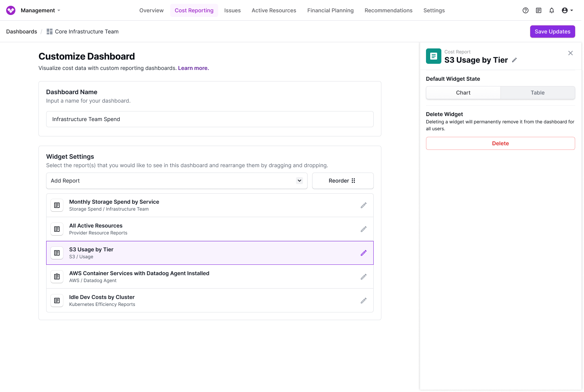Click the changelog document icon in header
This screenshot has width=584, height=392.
(538, 10)
